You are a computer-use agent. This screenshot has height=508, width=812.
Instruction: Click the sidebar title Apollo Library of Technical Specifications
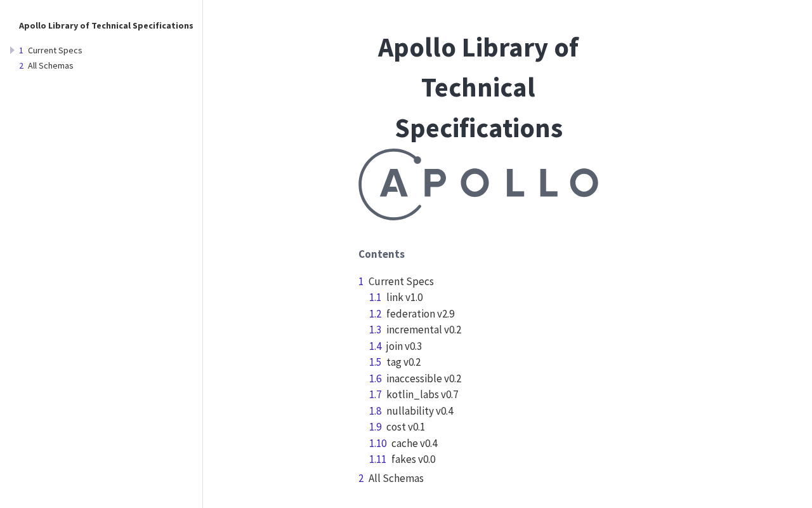[x=106, y=25]
